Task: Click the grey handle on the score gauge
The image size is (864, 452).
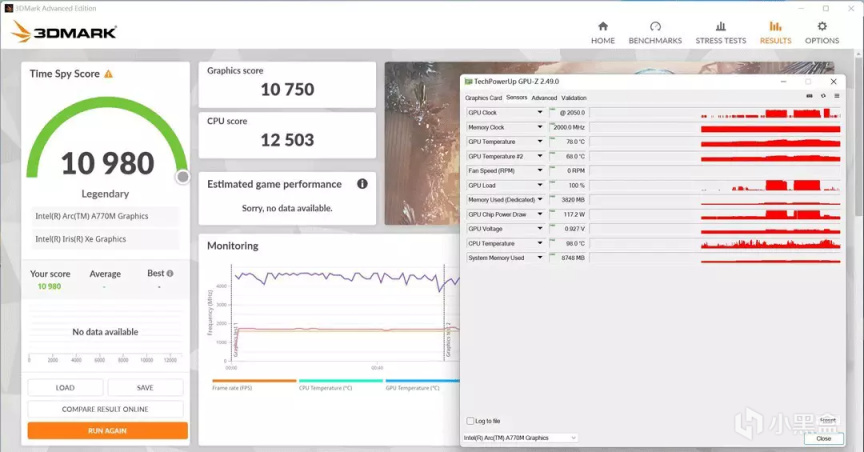Action: pos(182,177)
